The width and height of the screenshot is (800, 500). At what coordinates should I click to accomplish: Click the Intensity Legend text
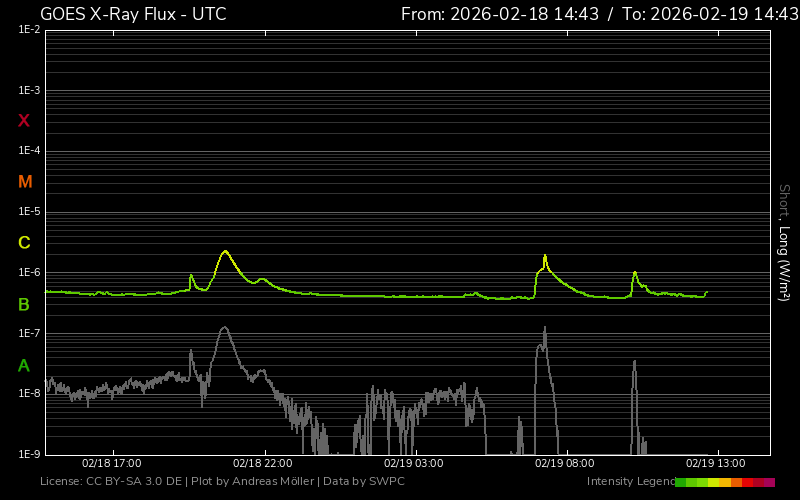tap(629, 482)
